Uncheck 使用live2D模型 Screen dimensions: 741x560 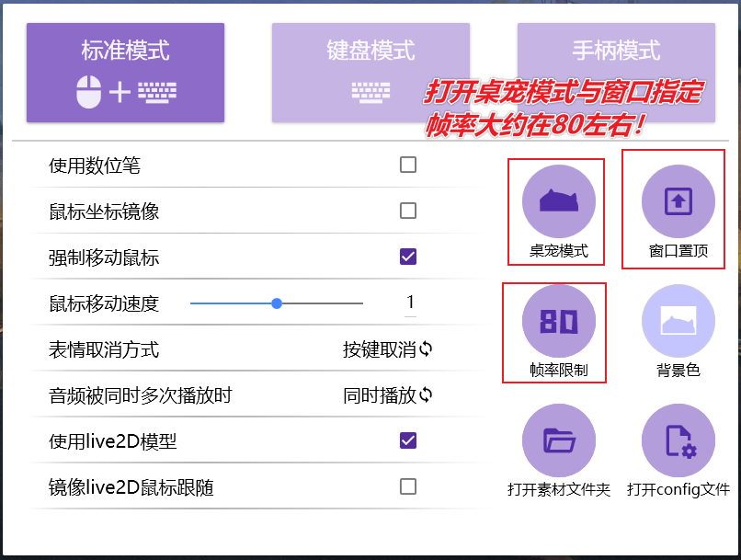tap(407, 440)
